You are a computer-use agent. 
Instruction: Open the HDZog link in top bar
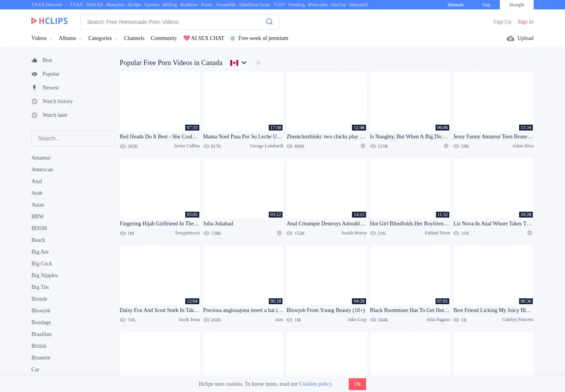(x=170, y=5)
